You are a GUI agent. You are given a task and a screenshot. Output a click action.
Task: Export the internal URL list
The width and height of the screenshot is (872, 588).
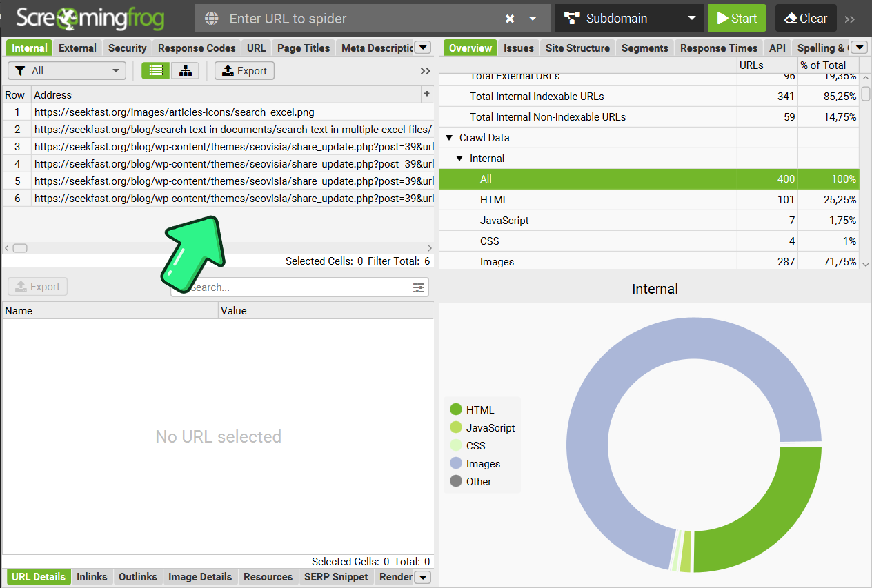(244, 71)
